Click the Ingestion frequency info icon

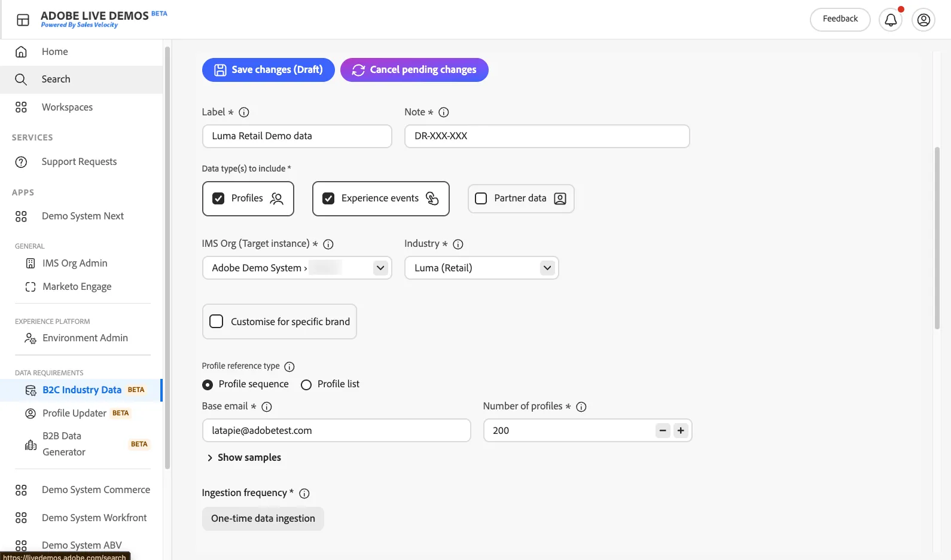click(x=304, y=493)
